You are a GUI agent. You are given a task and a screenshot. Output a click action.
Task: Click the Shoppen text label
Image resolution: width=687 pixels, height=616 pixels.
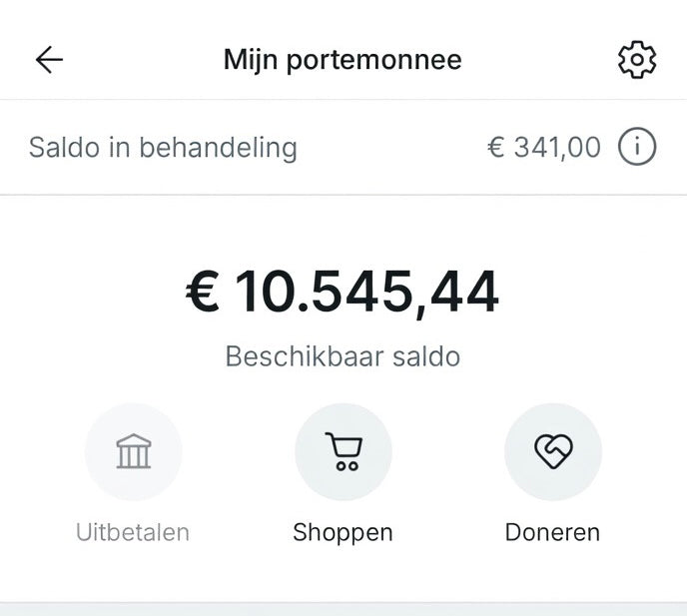[343, 532]
